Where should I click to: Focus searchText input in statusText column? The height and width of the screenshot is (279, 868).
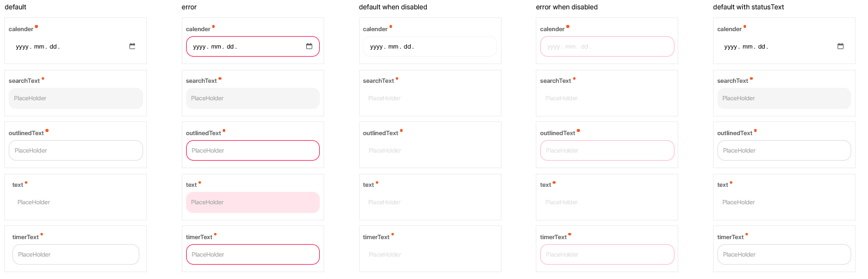(x=784, y=98)
